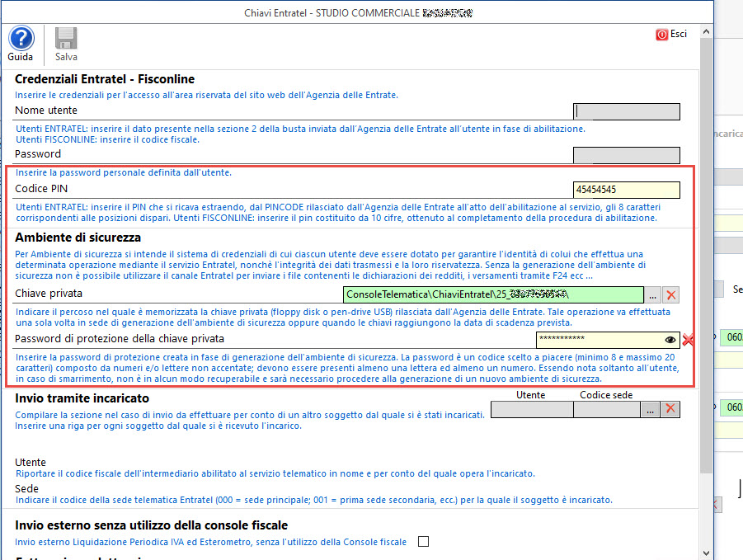743x560 pixels.
Task: Click 'Utenti FISCONLINE: inserire il codice fiscale' hint
Action: (x=107, y=139)
